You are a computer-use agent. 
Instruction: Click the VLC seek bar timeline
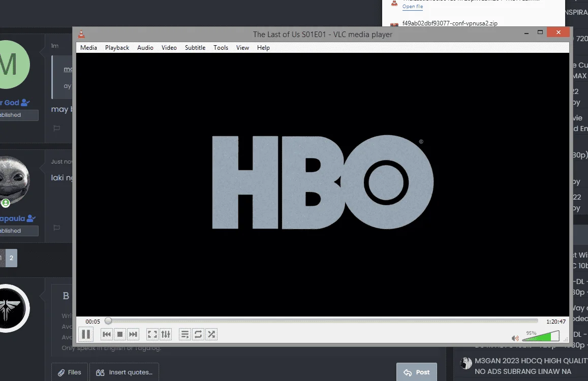[323, 321]
